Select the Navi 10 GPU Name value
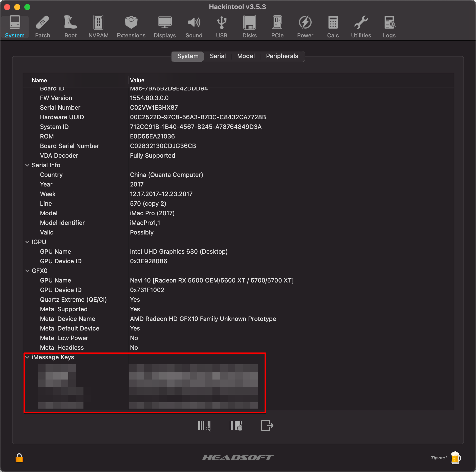Viewport: 476px width, 472px height. [212, 280]
